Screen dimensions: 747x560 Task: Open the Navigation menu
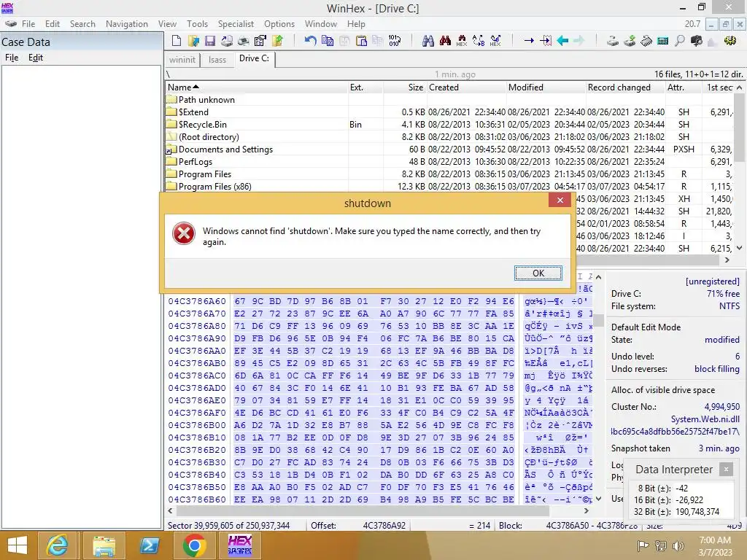pyautogui.click(x=127, y=24)
